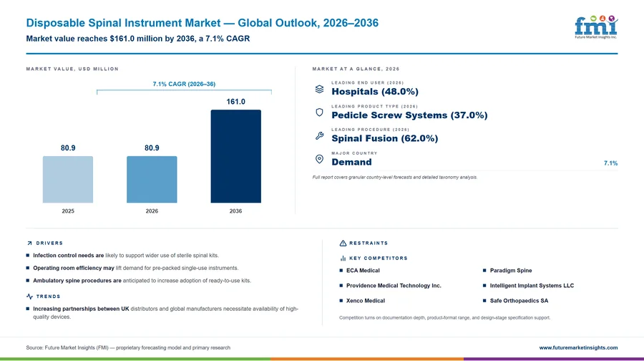This screenshot has width=644, height=361.
Task: Click the wrench icon beside Spinal Fusion
Action: 319,135
